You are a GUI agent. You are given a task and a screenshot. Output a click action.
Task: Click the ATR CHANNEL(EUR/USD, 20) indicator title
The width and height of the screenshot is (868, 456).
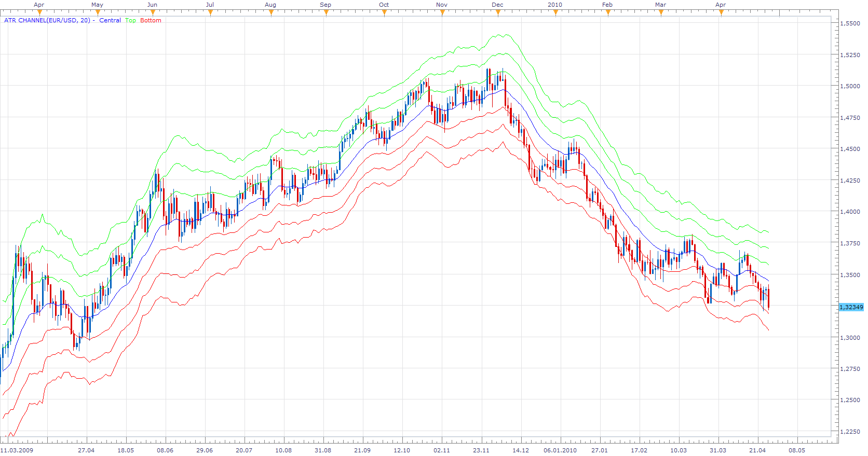47,20
